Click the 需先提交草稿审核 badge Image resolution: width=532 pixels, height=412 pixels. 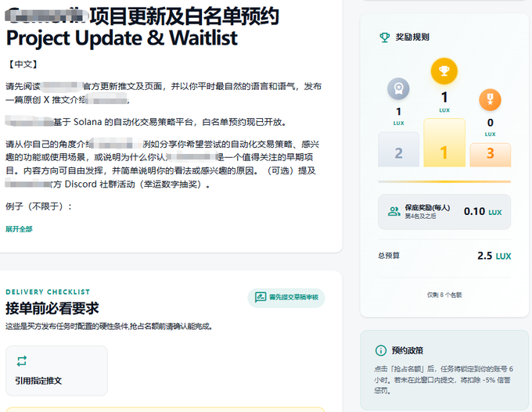[286, 298]
